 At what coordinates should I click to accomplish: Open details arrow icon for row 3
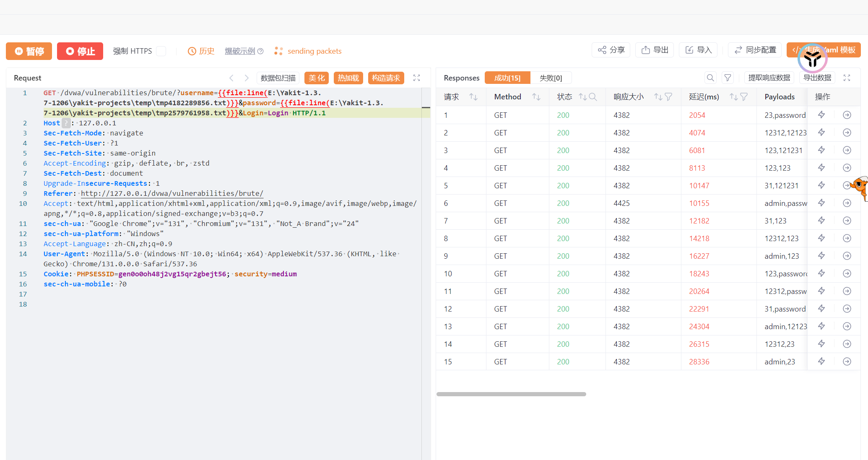point(847,150)
